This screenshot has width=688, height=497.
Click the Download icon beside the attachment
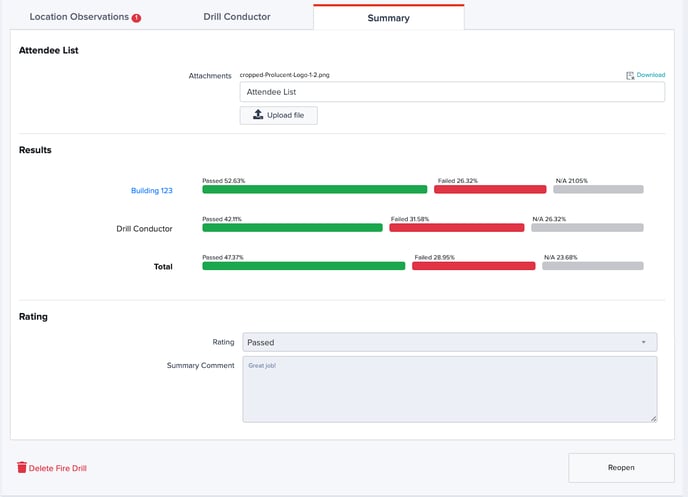[630, 75]
